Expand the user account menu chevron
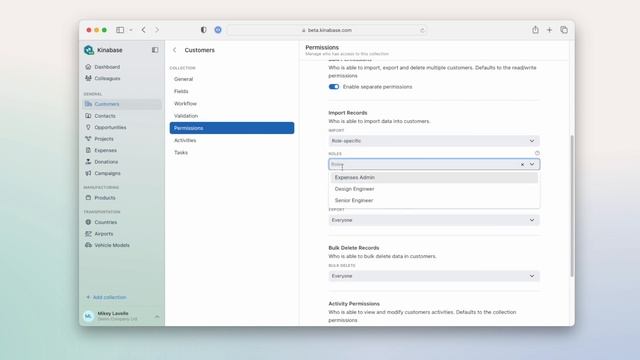The image size is (640, 360). (157, 316)
